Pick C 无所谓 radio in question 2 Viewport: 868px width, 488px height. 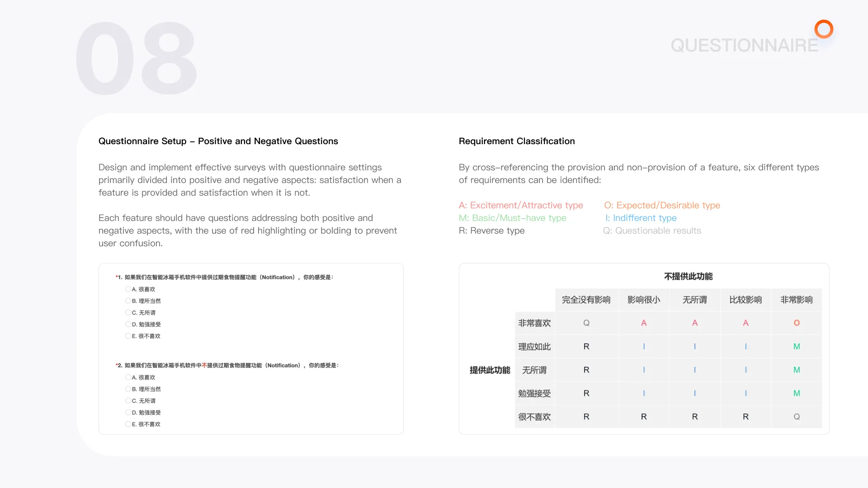point(128,401)
